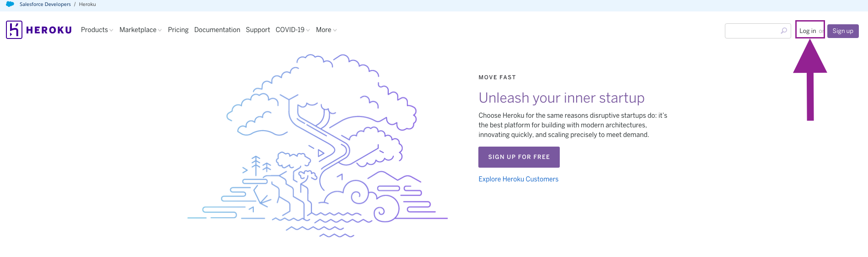Focus the search input field

pyautogui.click(x=752, y=31)
